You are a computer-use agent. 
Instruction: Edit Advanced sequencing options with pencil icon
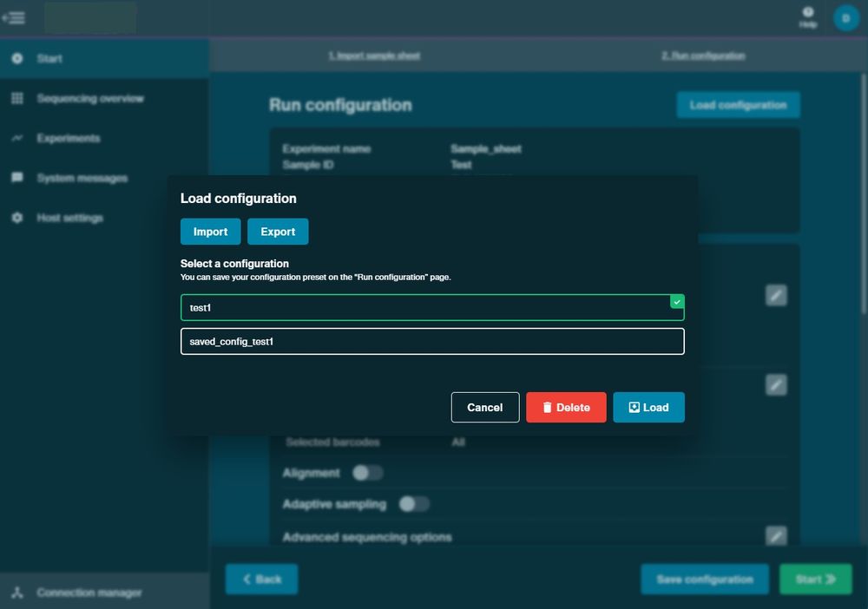[x=776, y=535]
